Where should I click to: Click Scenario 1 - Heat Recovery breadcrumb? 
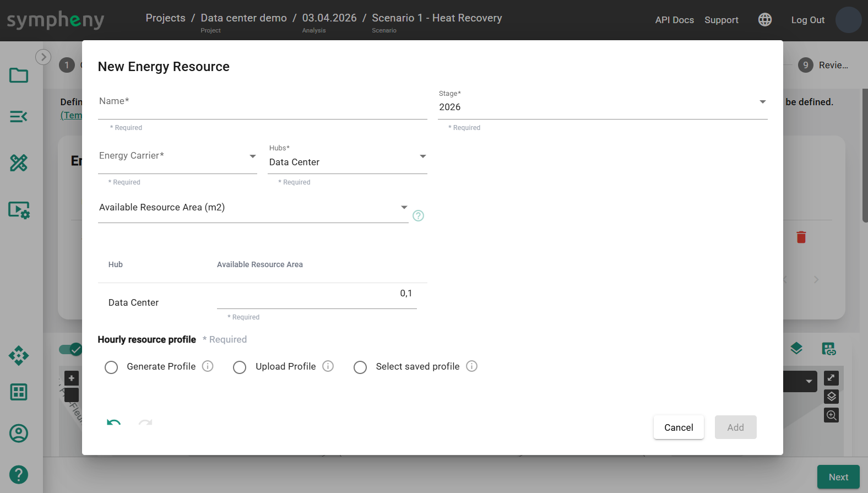[437, 18]
